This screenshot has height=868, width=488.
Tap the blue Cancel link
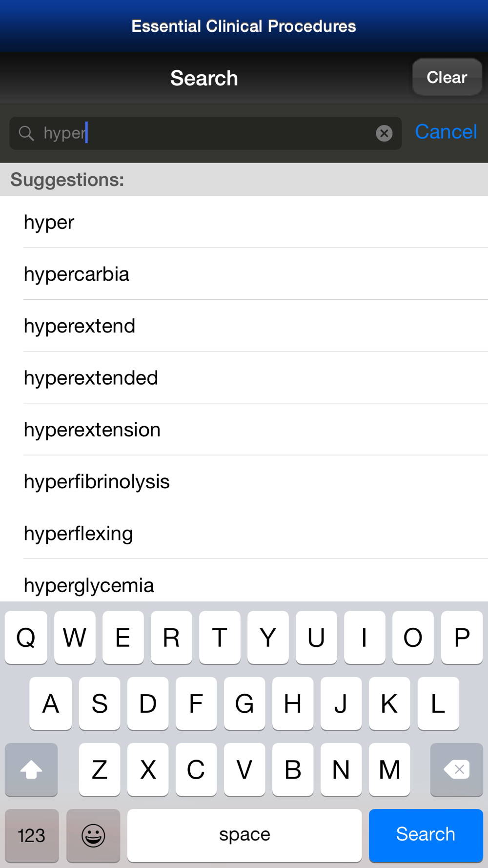[x=446, y=132]
